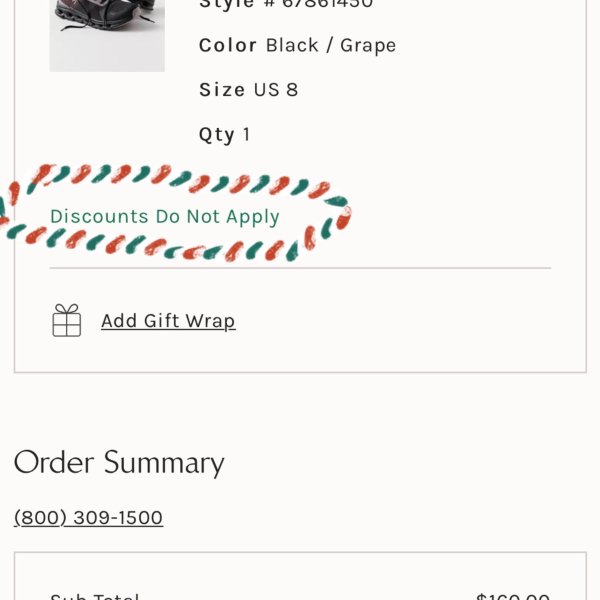Tap the (800) 309-1500 phone link

pyautogui.click(x=88, y=517)
